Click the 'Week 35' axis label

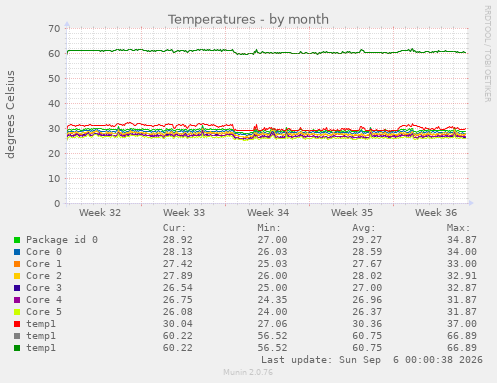coord(352,212)
